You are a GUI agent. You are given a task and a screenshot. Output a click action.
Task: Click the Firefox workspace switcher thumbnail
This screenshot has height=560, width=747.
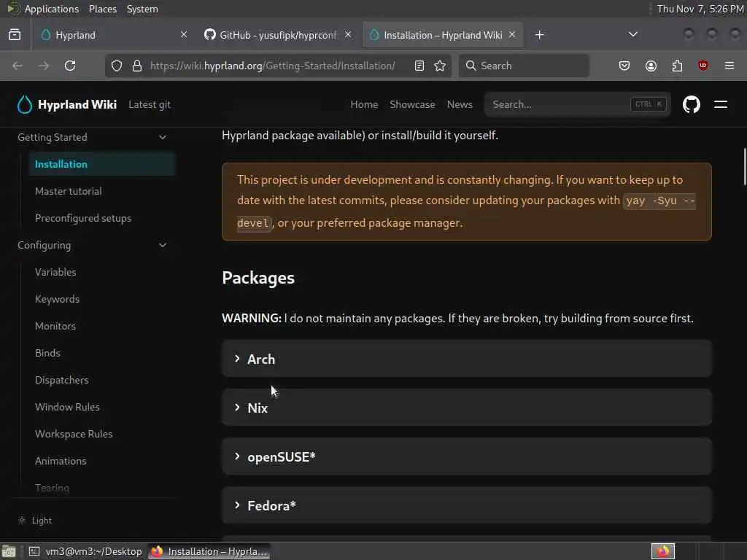pyautogui.click(x=663, y=551)
